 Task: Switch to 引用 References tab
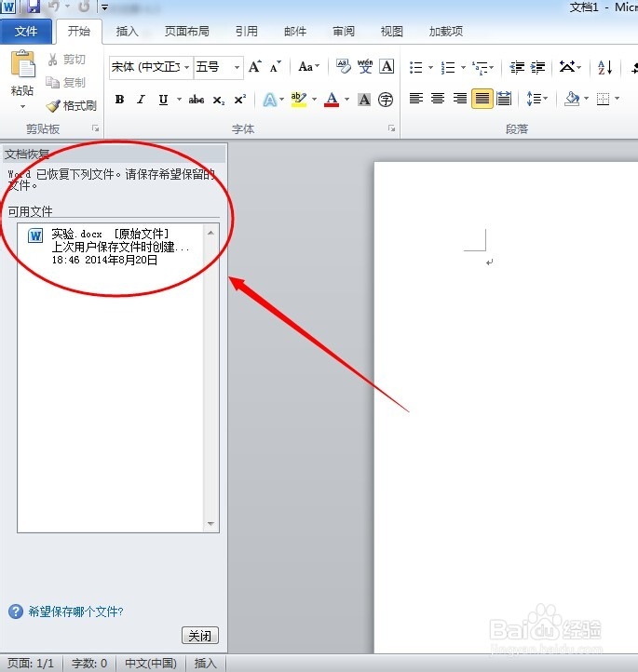[247, 32]
